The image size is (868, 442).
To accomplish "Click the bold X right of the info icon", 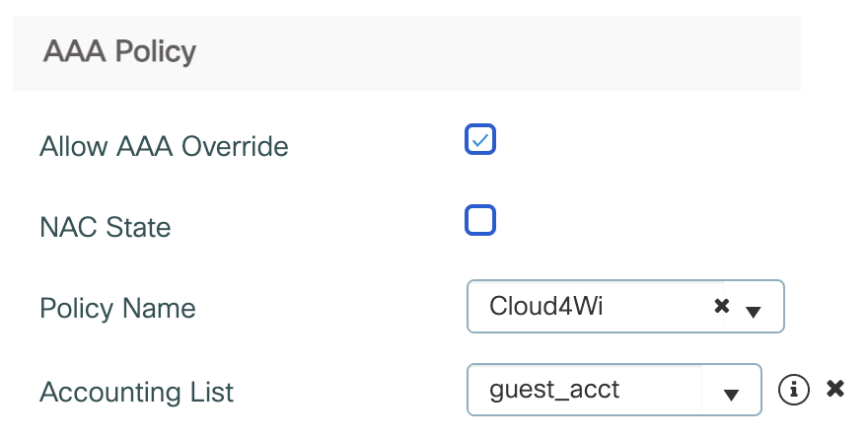I will [834, 389].
